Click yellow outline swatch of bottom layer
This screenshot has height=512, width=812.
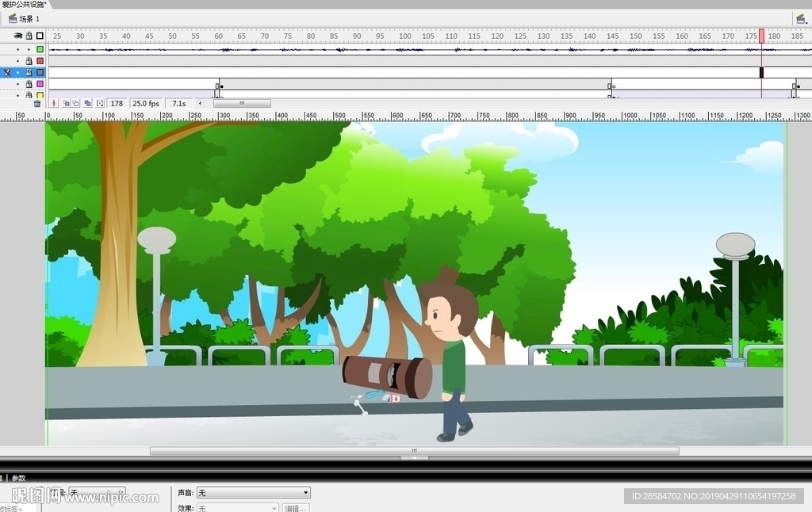tap(40, 95)
